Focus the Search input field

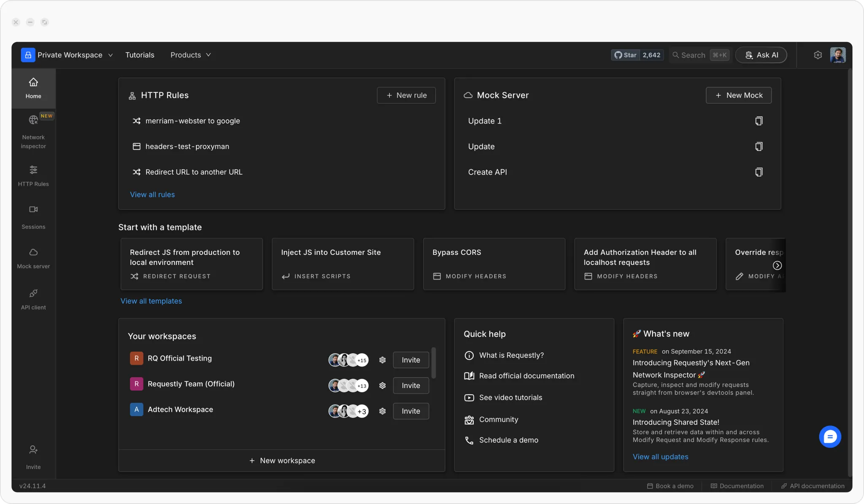693,55
